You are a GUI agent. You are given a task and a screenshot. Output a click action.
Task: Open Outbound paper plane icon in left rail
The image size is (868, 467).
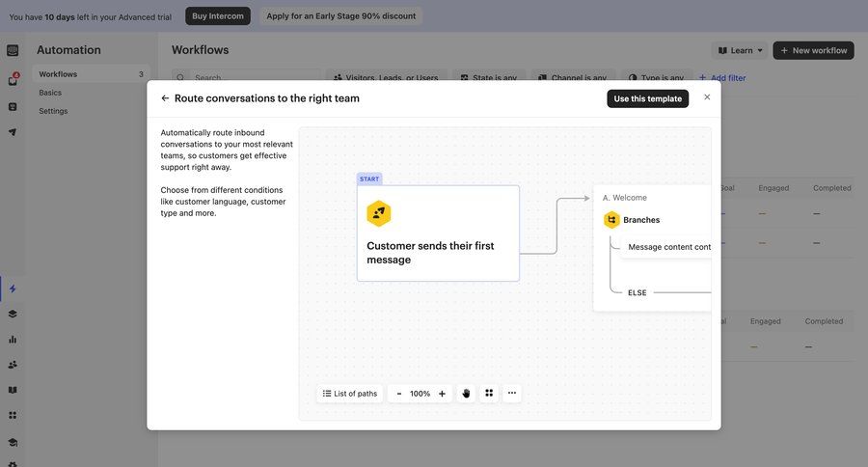click(13, 132)
